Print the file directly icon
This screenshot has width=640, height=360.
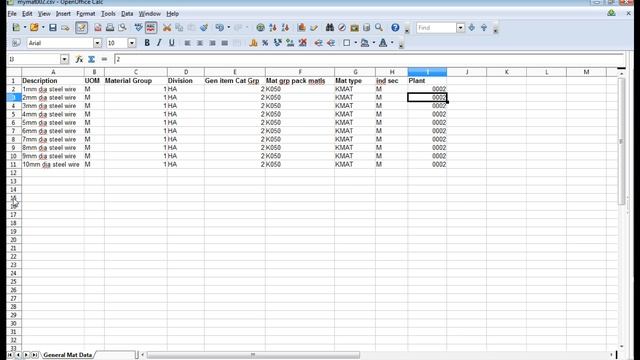pyautogui.click(x=110, y=28)
